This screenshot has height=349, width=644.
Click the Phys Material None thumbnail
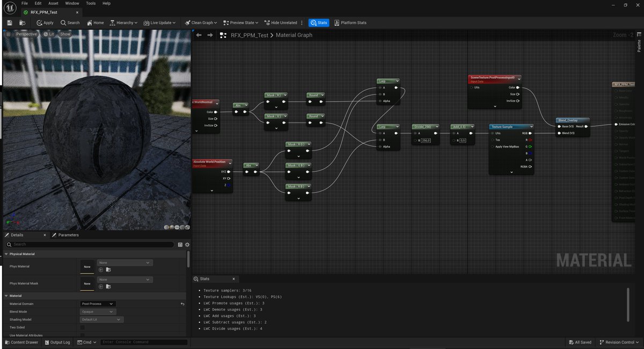click(x=87, y=266)
